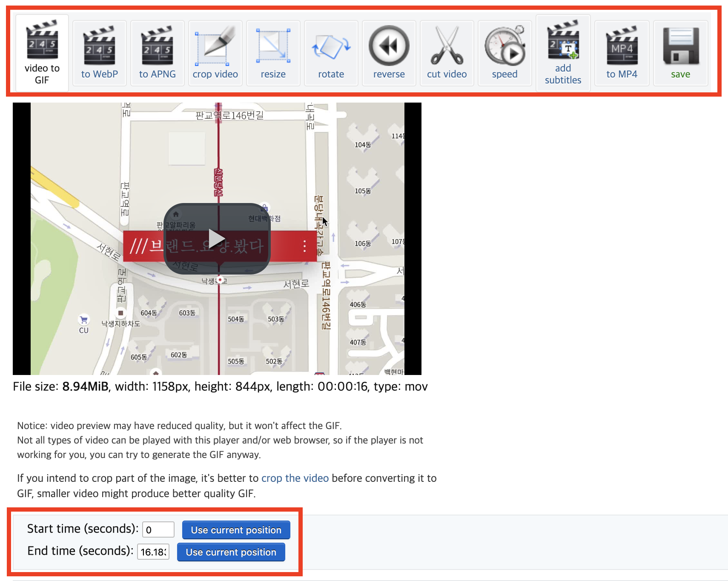The image size is (728, 581).
Task: Focus the Start time seconds field
Action: pos(158,529)
